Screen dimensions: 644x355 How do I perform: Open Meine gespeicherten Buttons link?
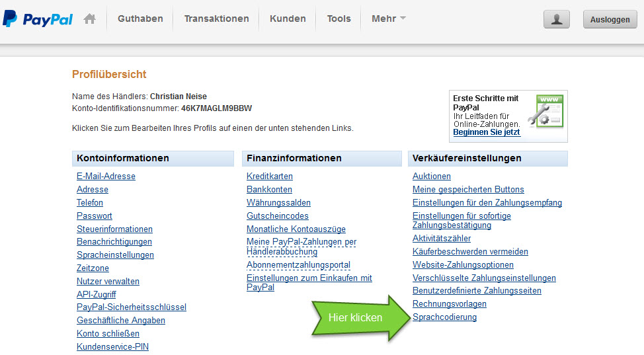468,190
